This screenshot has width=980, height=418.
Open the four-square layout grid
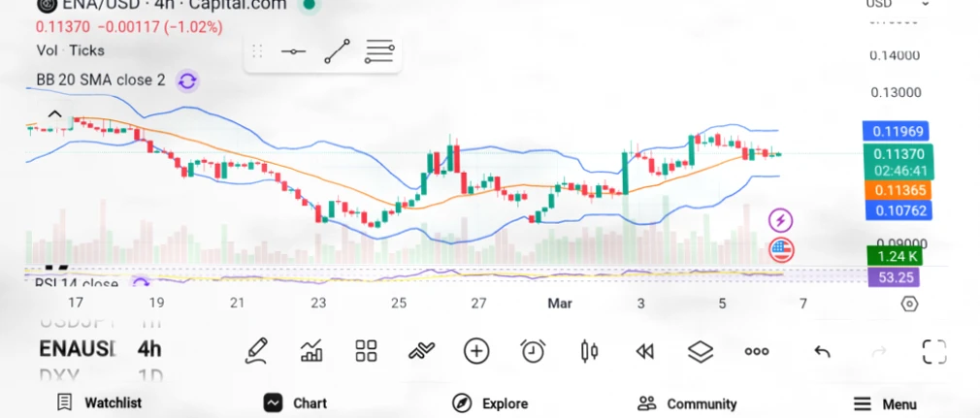366,351
